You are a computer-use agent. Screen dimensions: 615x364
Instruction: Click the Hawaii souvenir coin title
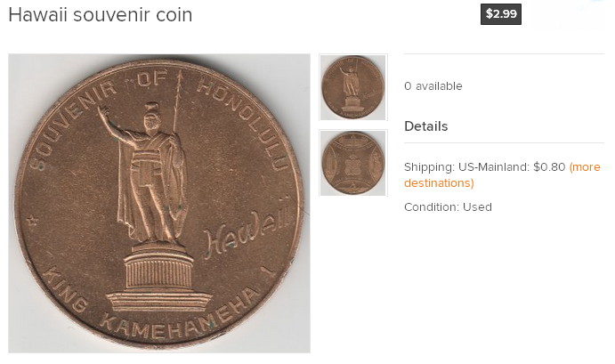click(101, 15)
